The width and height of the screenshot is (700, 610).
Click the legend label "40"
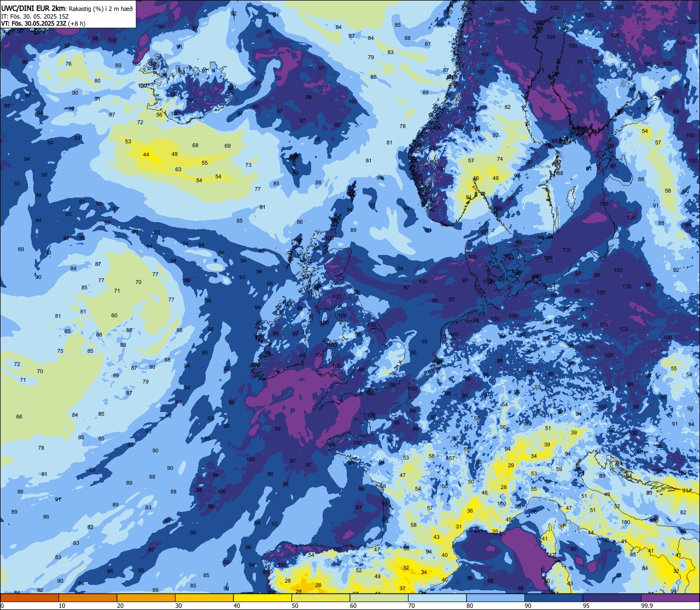237,606
